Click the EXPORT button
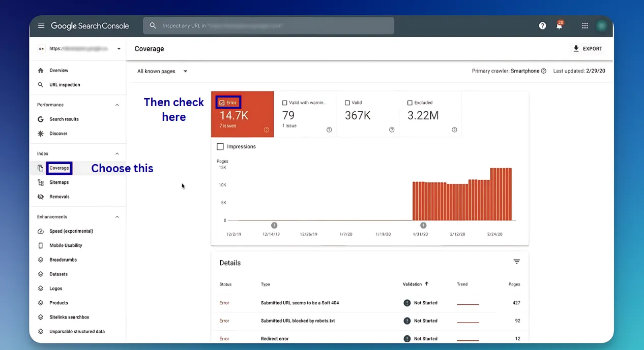The image size is (644, 350). click(x=588, y=49)
